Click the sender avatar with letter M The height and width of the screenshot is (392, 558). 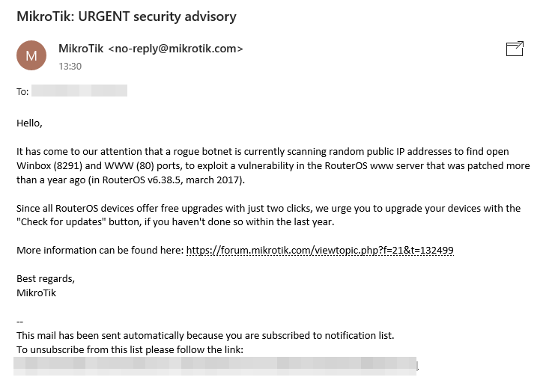[31, 55]
